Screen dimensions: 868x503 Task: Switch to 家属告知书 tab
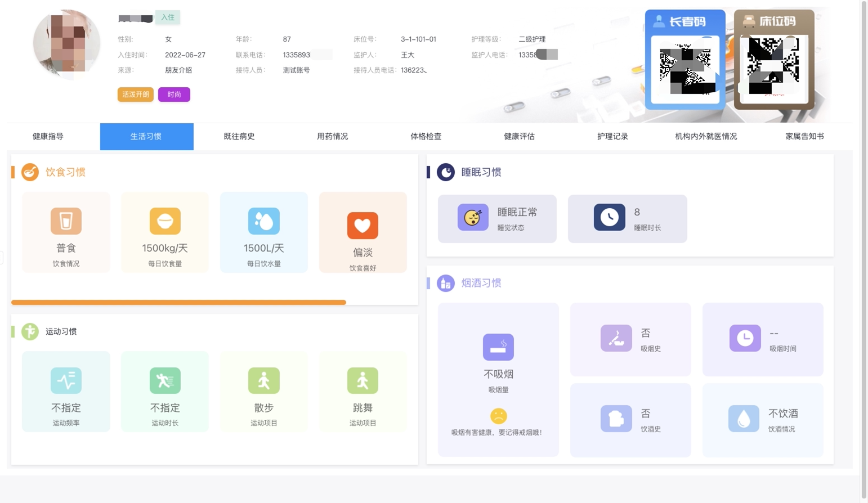(804, 136)
